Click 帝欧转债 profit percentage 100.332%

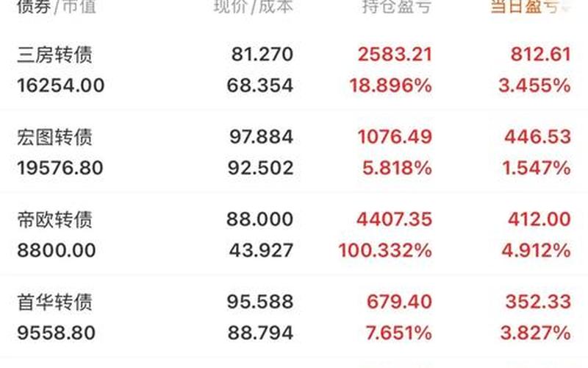click(x=385, y=250)
